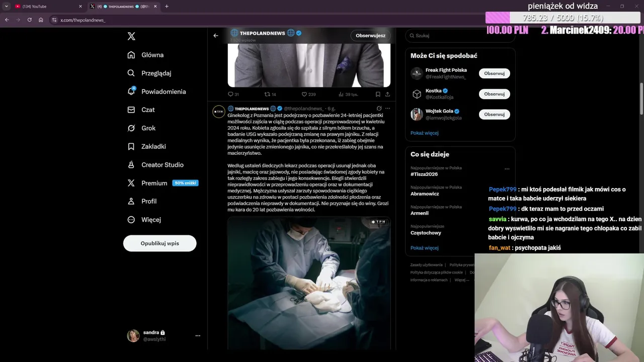Open Freak Fight Polska avatar
Screen dimensions: 644x362
tap(417, 73)
